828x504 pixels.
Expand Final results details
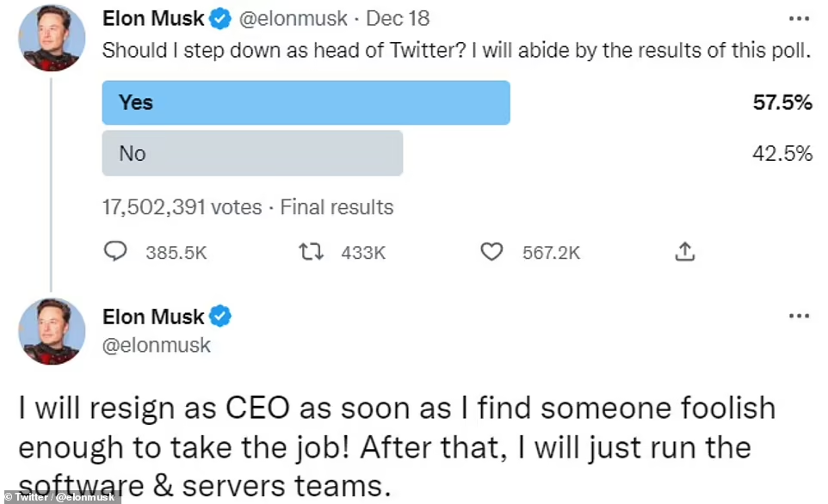point(337,206)
